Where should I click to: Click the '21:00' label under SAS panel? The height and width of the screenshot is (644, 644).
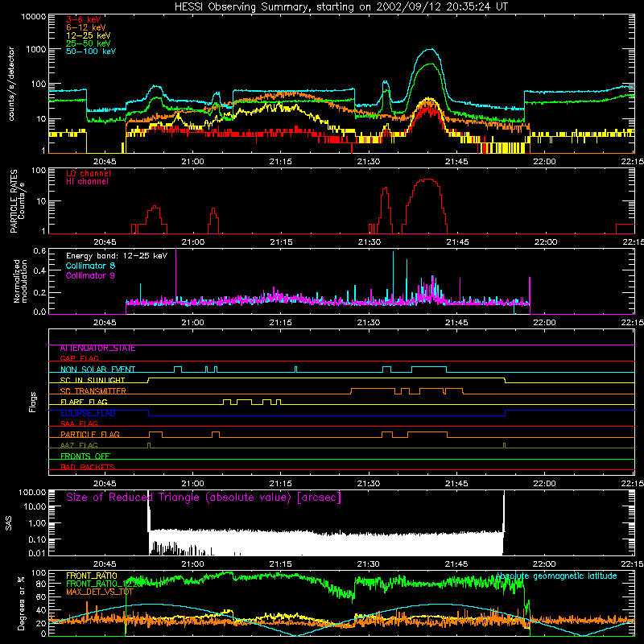pyautogui.click(x=192, y=564)
